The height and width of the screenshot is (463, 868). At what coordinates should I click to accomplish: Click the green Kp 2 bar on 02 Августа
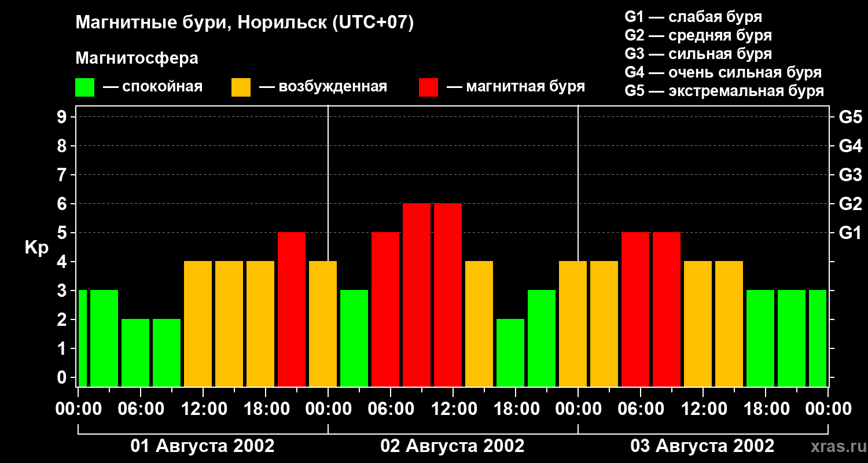(510, 353)
